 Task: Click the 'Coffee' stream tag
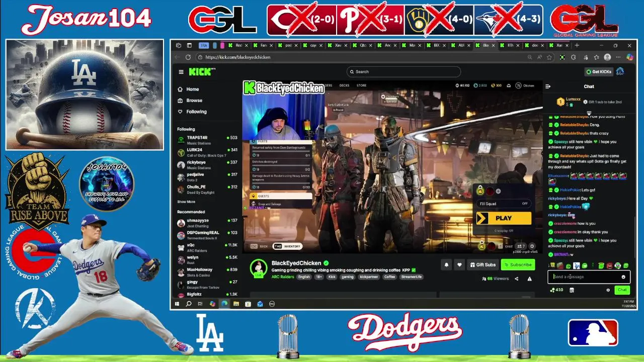tap(390, 277)
